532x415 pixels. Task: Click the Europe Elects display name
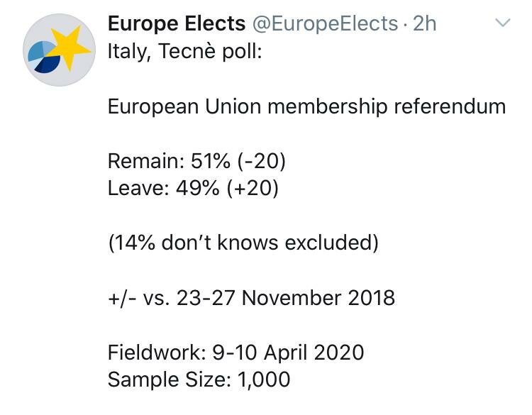[176, 23]
